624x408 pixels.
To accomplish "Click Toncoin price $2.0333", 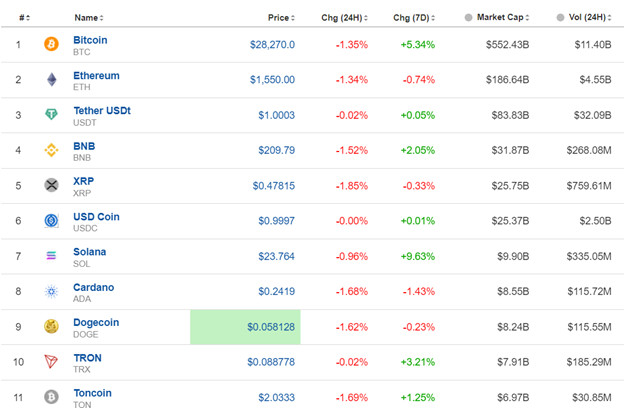I will pyautogui.click(x=277, y=397).
